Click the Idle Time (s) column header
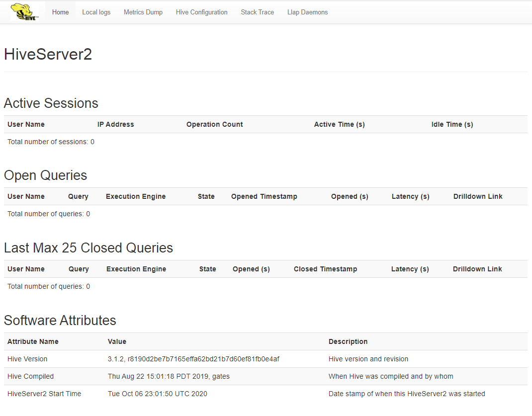This screenshot has width=532, height=416. (x=452, y=124)
